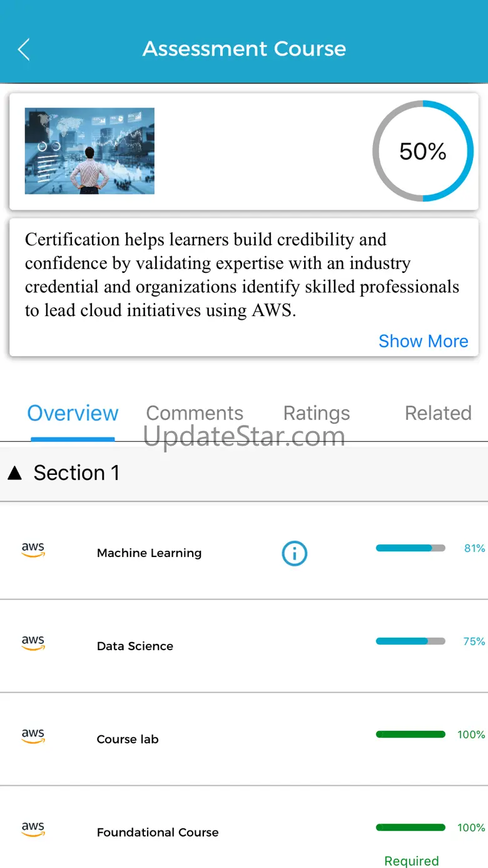Collapse Section 1 with the triangle
This screenshot has height=868, width=488.
click(15, 474)
